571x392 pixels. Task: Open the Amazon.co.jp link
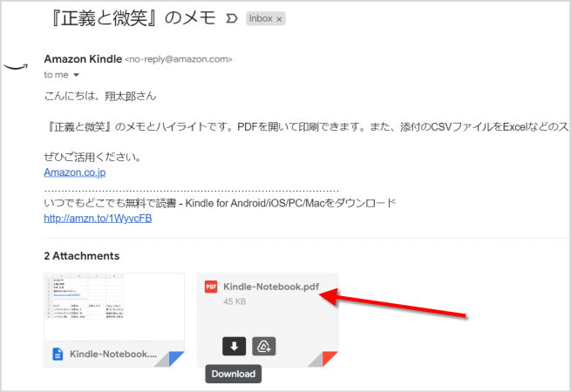tap(75, 172)
